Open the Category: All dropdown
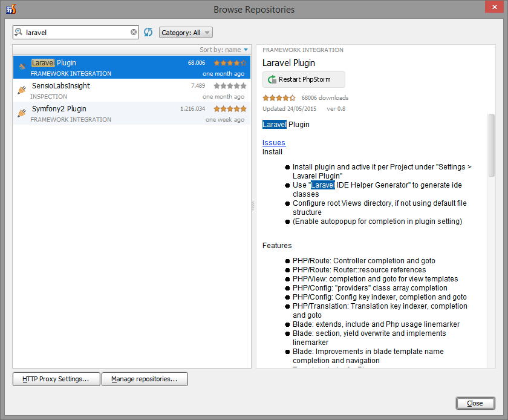 click(186, 33)
